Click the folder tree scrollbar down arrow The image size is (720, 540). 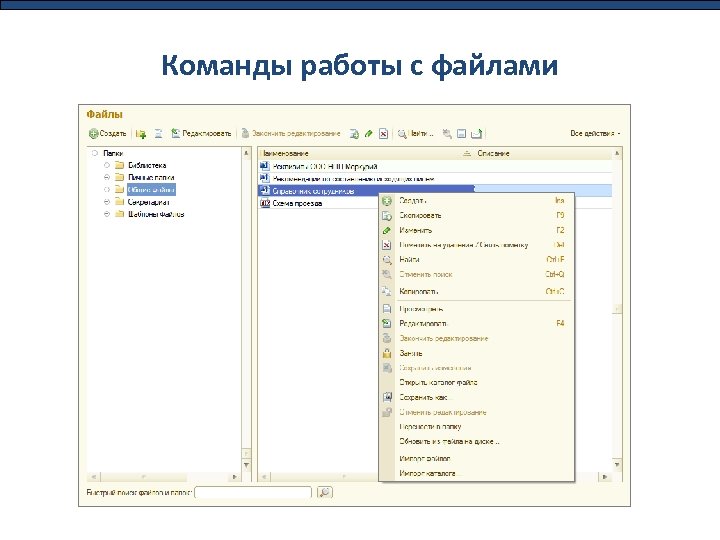pyautogui.click(x=246, y=466)
